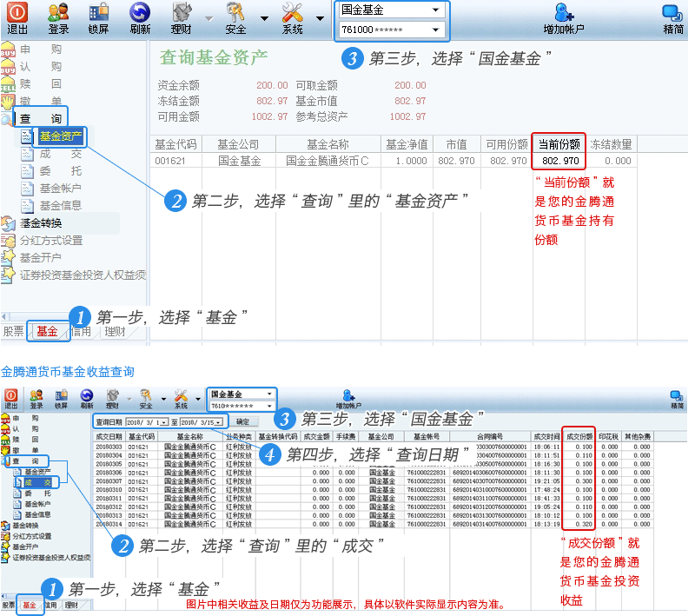Click 基金代码 column header in upper table
Image resolution: width=695 pixels, height=616 pixels.
tap(175, 144)
